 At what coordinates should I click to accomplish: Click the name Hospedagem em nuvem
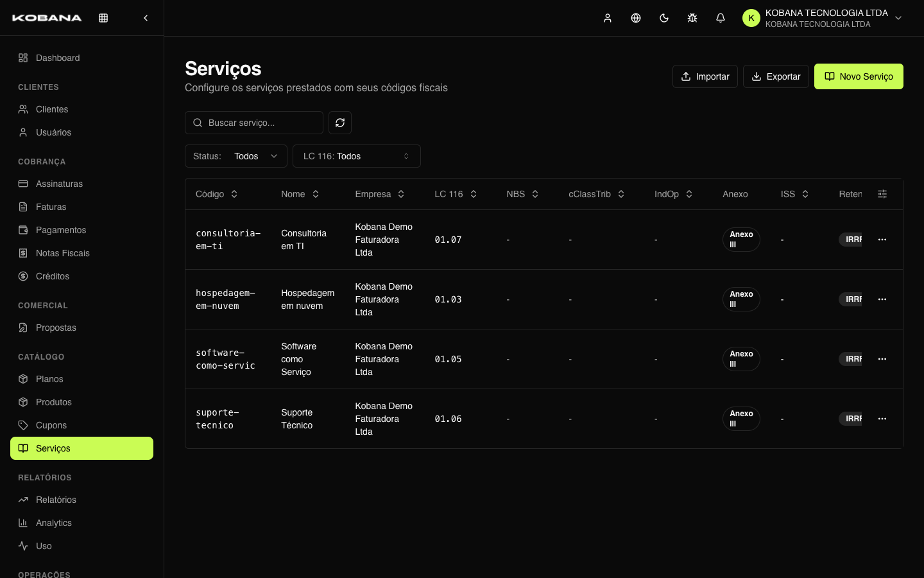pos(307,299)
